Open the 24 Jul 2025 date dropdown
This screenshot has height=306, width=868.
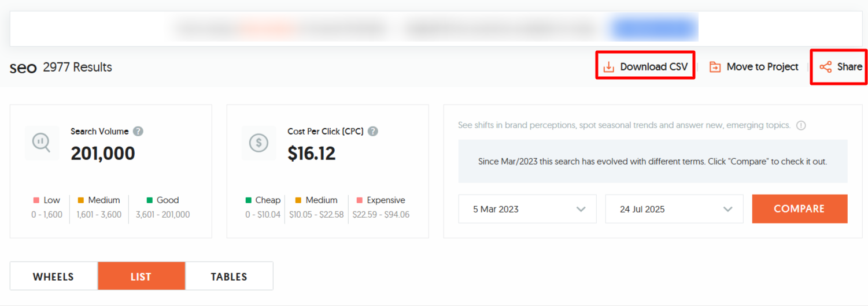click(674, 209)
